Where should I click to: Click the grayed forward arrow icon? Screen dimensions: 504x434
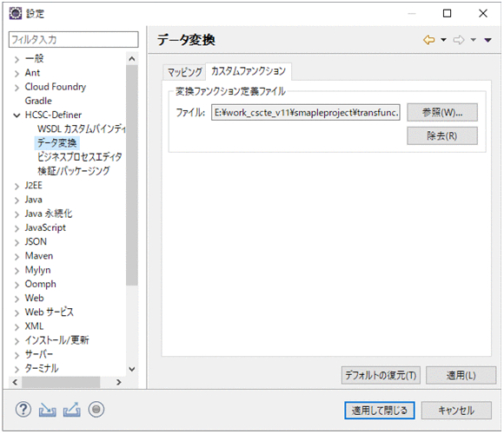459,40
